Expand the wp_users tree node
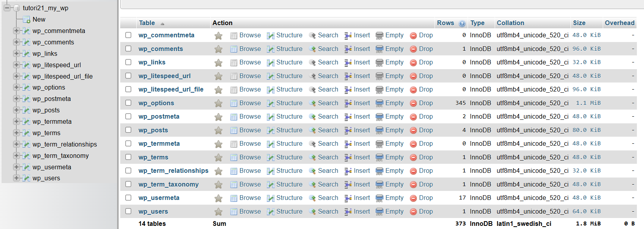The height and width of the screenshot is (229, 644). coord(16,178)
